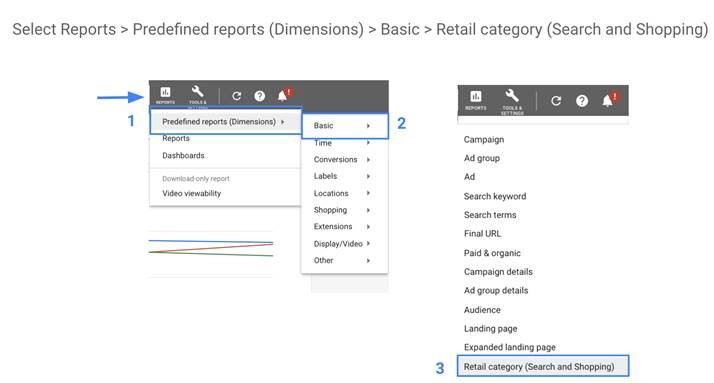This screenshot has width=714, height=383.
Task: Select Audience report
Action: click(482, 310)
